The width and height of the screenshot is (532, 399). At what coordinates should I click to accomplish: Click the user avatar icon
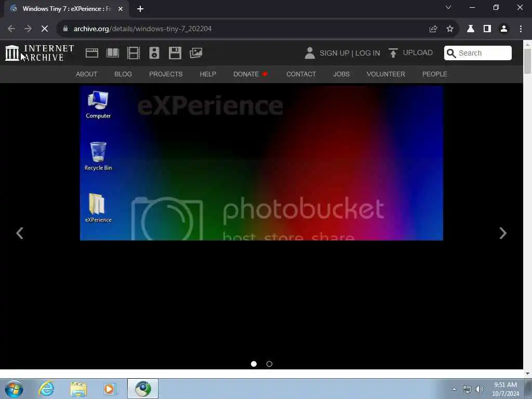pos(310,53)
